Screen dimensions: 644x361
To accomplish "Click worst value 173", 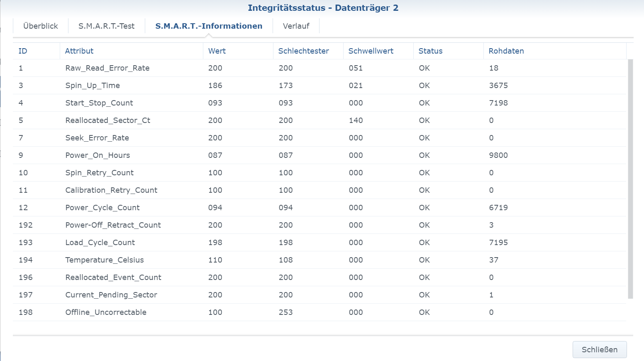I will (285, 86).
